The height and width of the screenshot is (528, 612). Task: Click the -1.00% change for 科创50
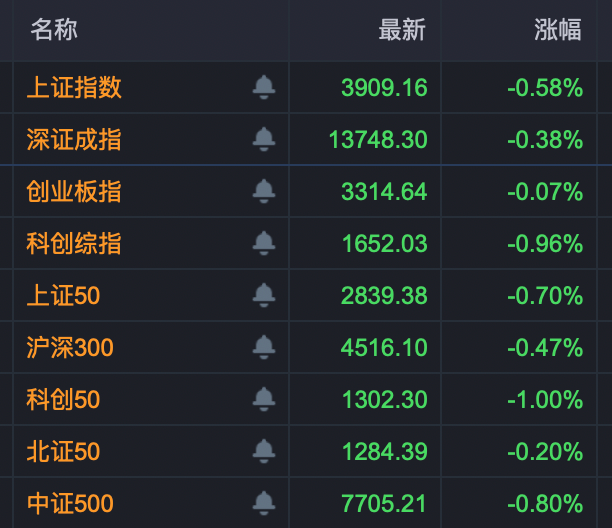click(x=545, y=399)
